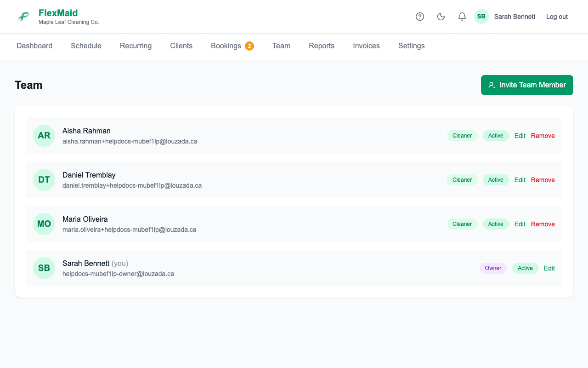This screenshot has width=588, height=368.
Task: Switch to the Recurring tab
Action: coord(136,46)
